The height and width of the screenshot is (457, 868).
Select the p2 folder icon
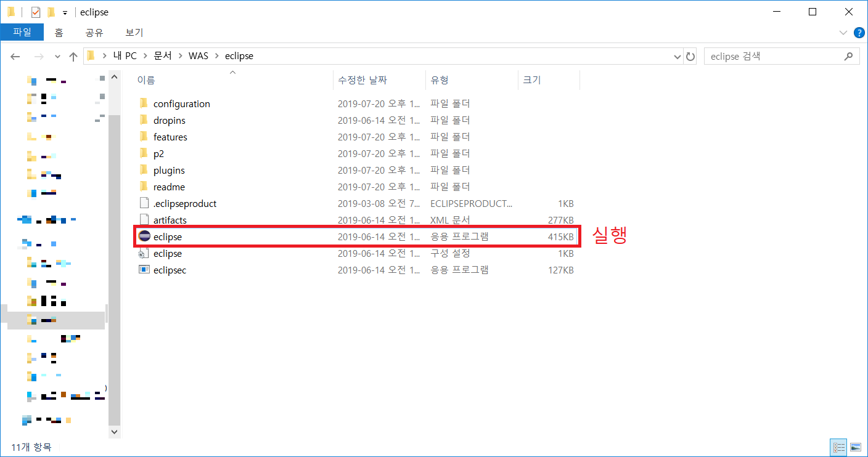[144, 153]
